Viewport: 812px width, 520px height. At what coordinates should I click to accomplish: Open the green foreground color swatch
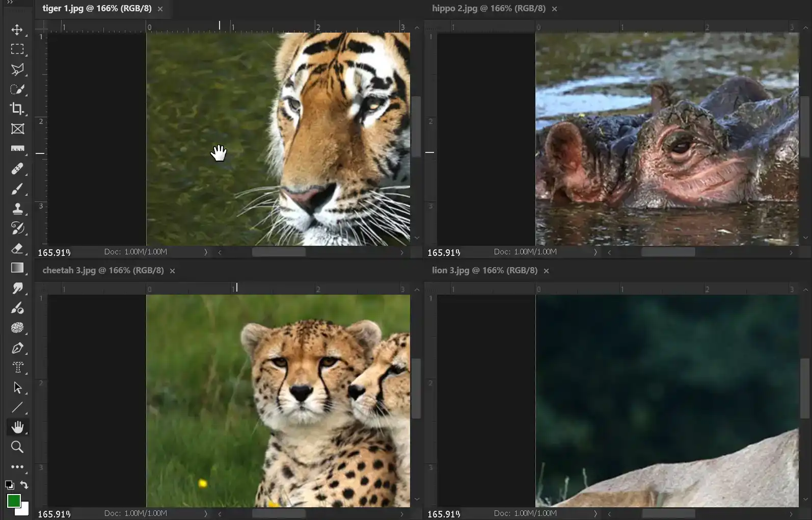(13, 501)
